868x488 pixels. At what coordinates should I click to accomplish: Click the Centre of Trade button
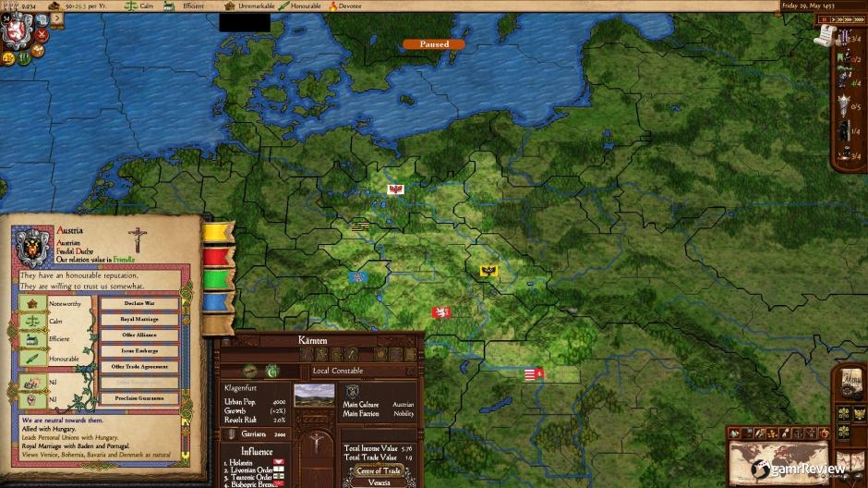click(x=378, y=470)
